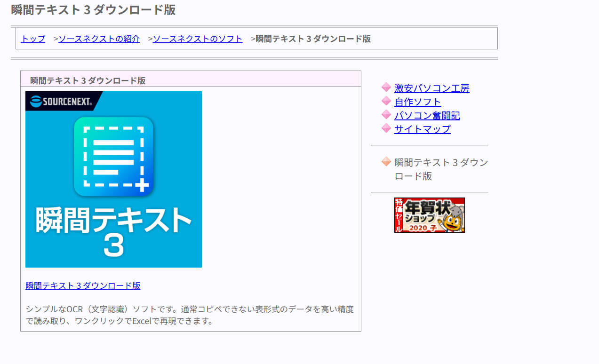Open the 瞬間テキスト 3 ダウンロード版 link under the image
The height and width of the screenshot is (364, 599).
coord(83,285)
